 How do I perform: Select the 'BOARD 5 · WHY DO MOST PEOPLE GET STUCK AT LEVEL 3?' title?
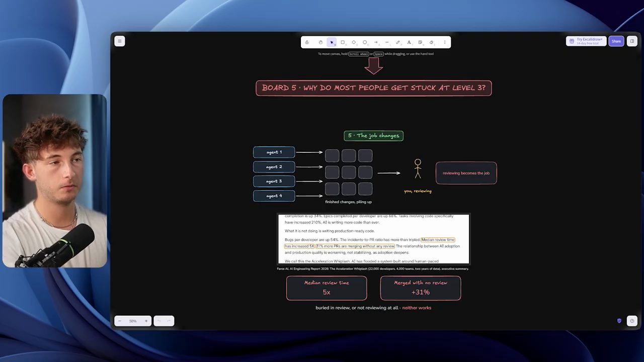tap(374, 88)
